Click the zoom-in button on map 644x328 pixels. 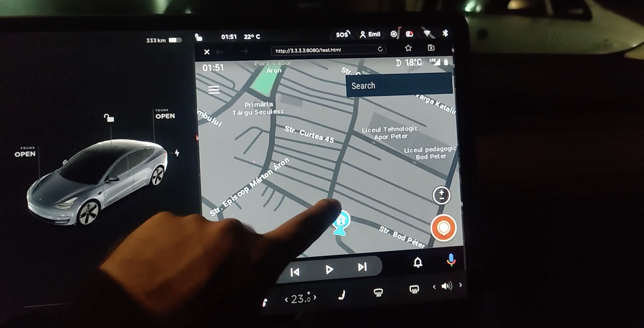tap(440, 192)
